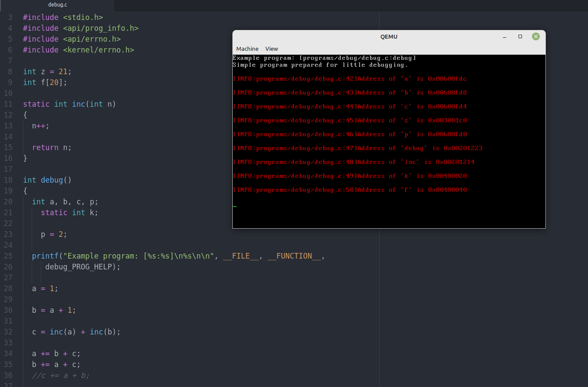588x387 pixels.
Task: Open the Machine menu in QEMU
Action: click(247, 49)
